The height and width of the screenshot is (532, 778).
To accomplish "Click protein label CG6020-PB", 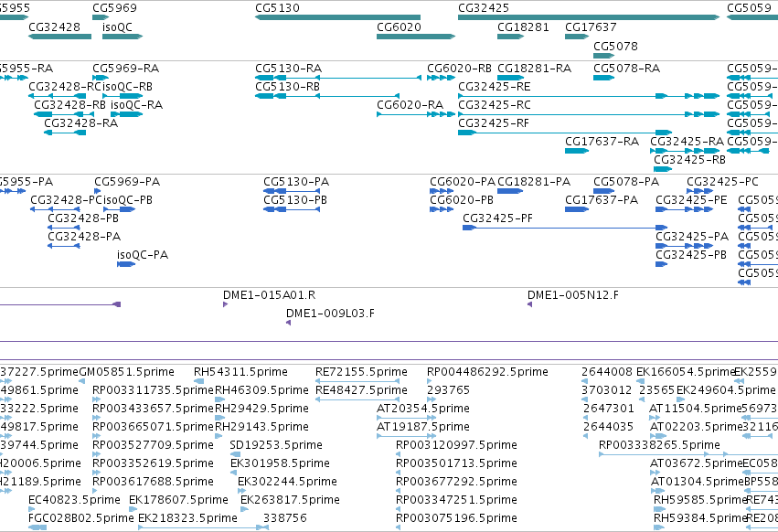I will tap(462, 200).
